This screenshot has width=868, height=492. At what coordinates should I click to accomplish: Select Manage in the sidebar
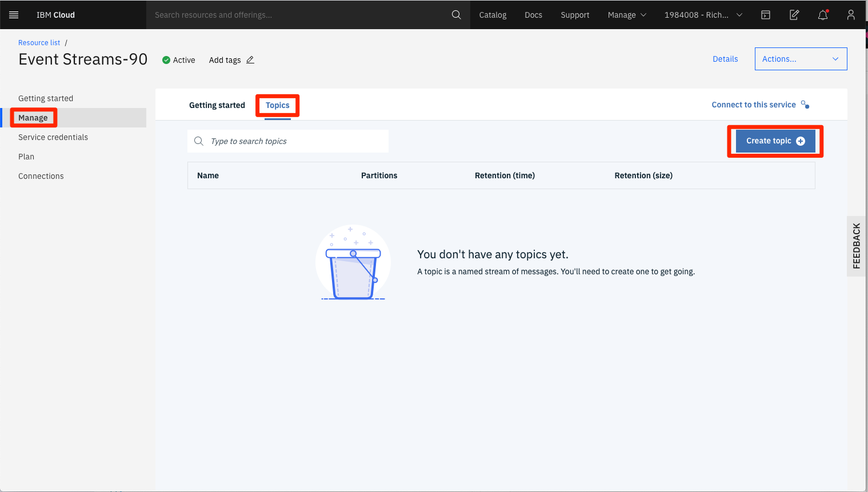[x=73, y=118]
